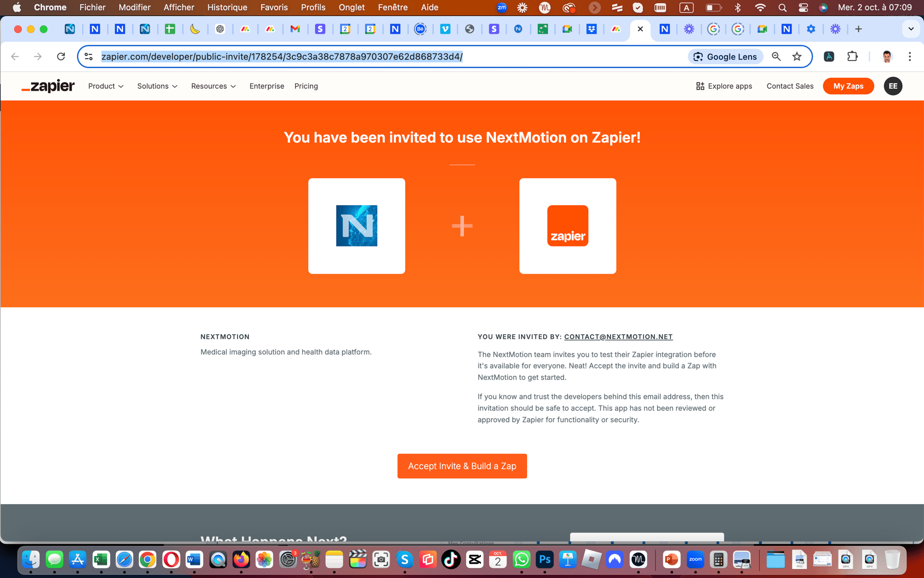This screenshot has width=924, height=578.
Task: Go back to the previous page
Action: point(15,56)
